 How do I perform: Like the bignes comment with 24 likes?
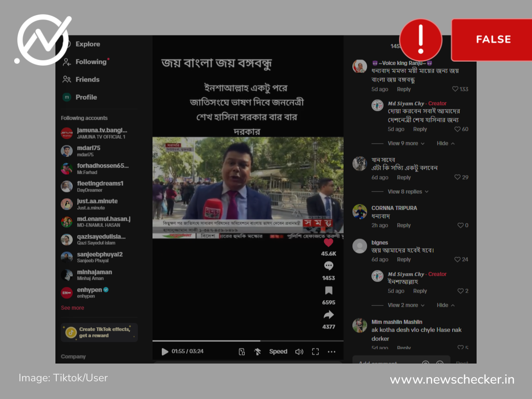(458, 259)
